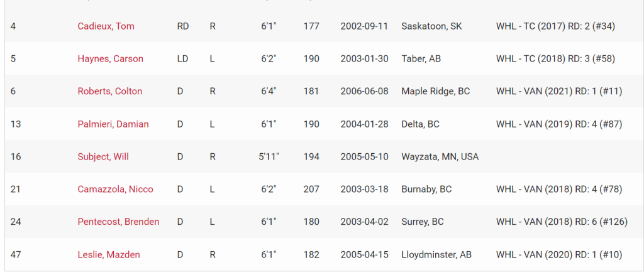The height and width of the screenshot is (275, 644).
Task: Open the Cadieux, Tom player link
Action: pyautogui.click(x=106, y=26)
